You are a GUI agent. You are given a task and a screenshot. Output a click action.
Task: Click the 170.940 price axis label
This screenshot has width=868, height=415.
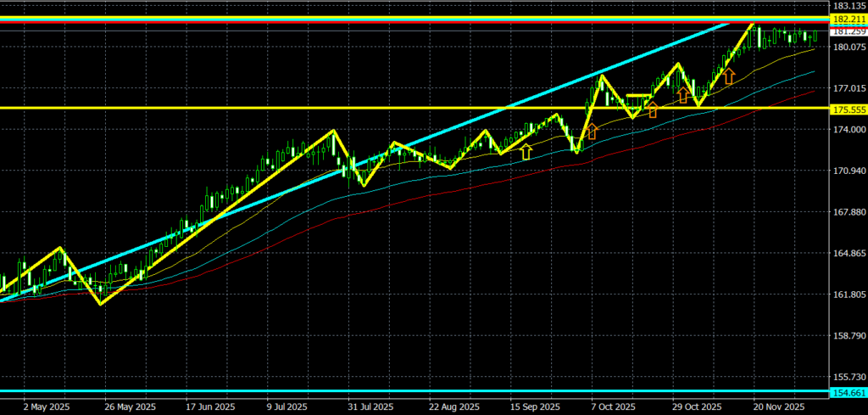[848, 171]
